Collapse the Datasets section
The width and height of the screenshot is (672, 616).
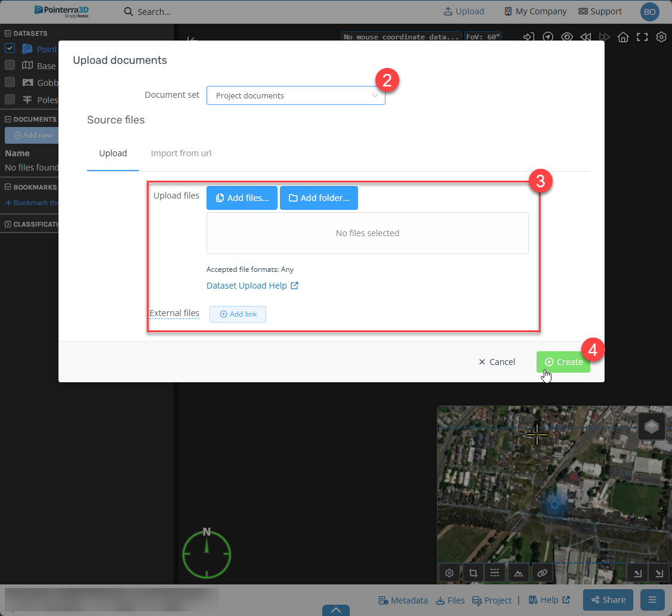tap(8, 33)
